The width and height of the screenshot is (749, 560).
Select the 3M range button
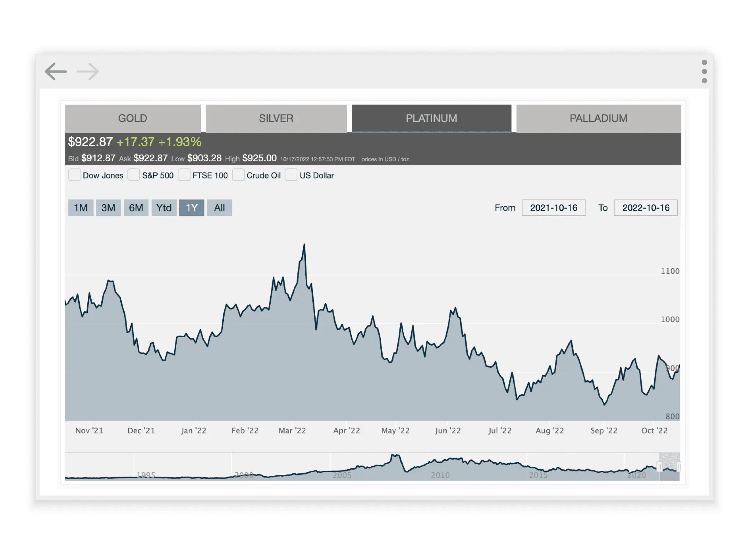(108, 207)
